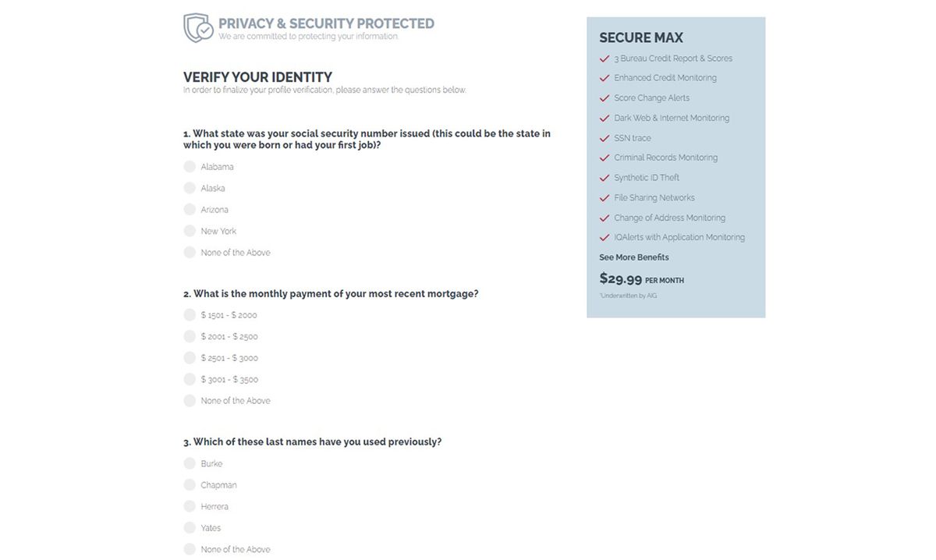Click the checkmark beside Score Change Alerts
Viewport: 936px width, 560px height.
pos(604,97)
